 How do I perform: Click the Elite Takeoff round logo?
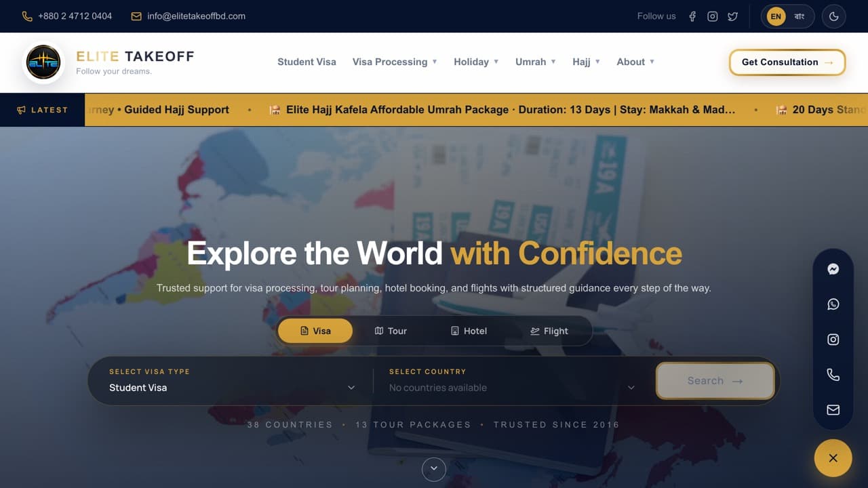43,62
